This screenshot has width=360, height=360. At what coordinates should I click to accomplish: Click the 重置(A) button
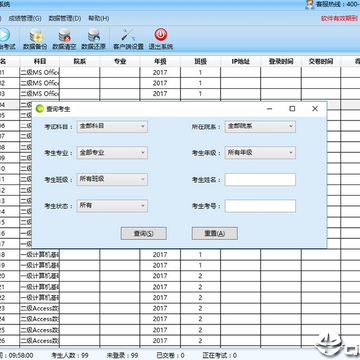215,234
